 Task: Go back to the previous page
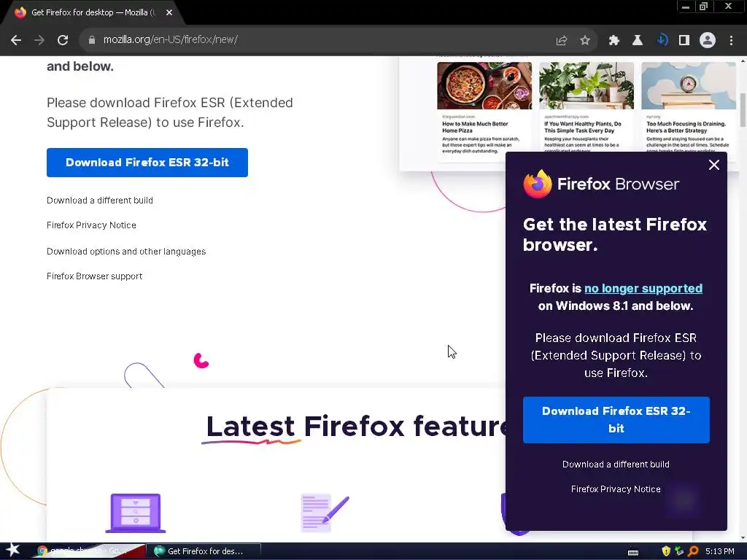tap(16, 40)
